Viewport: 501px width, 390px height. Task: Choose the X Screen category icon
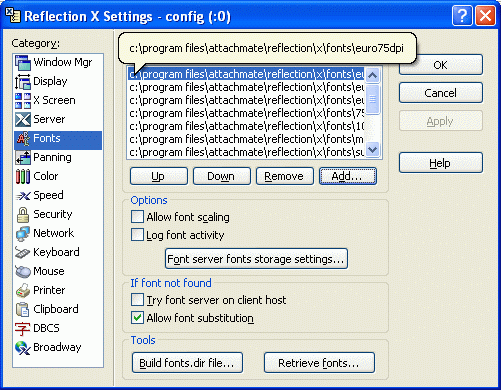tap(23, 101)
